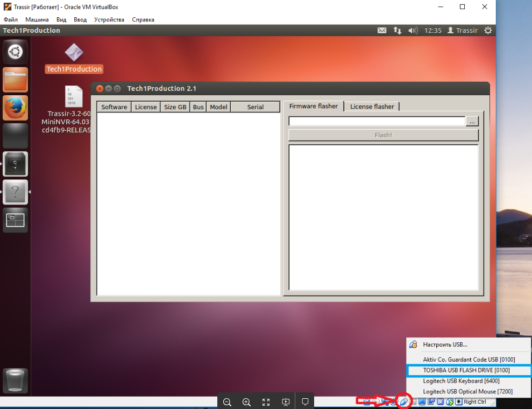Click the Tech1Production 2.1 window title bar
Screen dimensions: 532x409
(290, 89)
